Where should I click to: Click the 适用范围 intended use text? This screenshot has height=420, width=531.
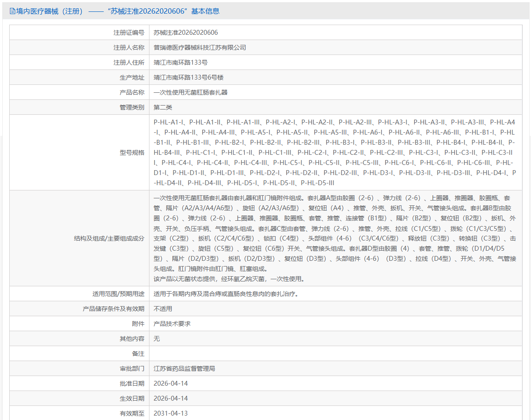pos(226,294)
